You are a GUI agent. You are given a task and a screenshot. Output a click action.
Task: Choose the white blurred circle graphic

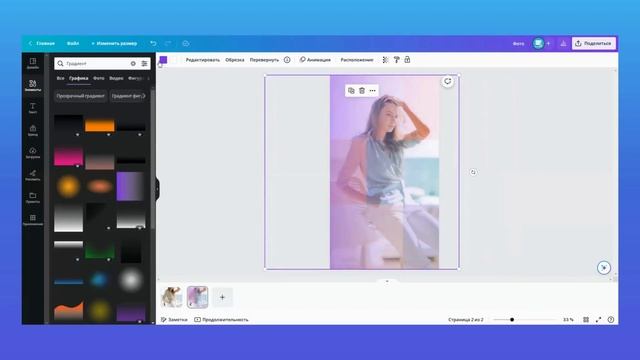tap(130, 280)
